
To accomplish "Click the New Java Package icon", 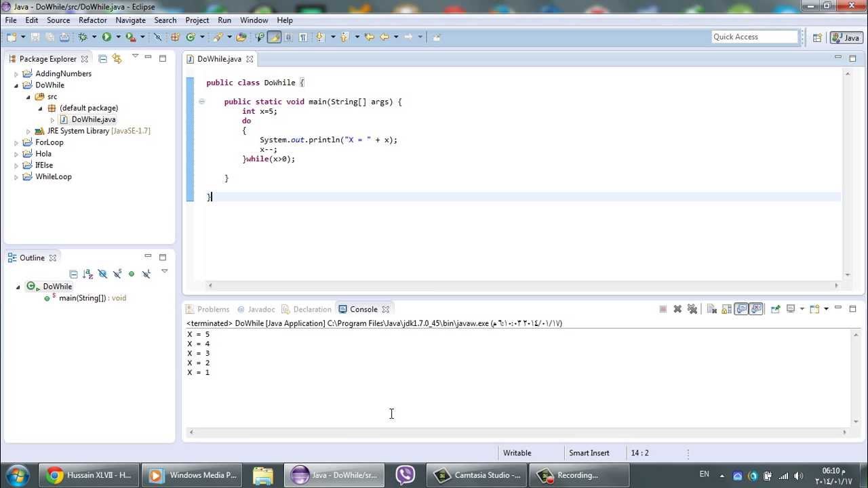I will pyautogui.click(x=175, y=37).
